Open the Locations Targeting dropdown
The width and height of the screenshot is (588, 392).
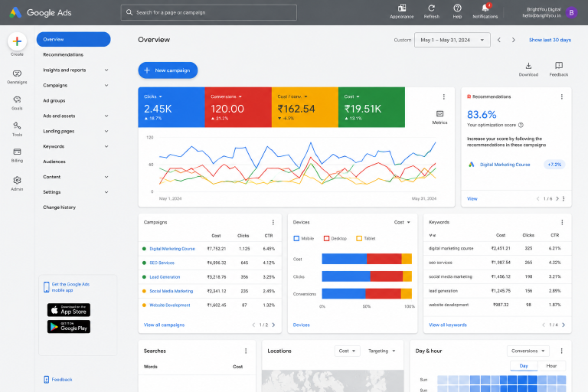pos(381,351)
